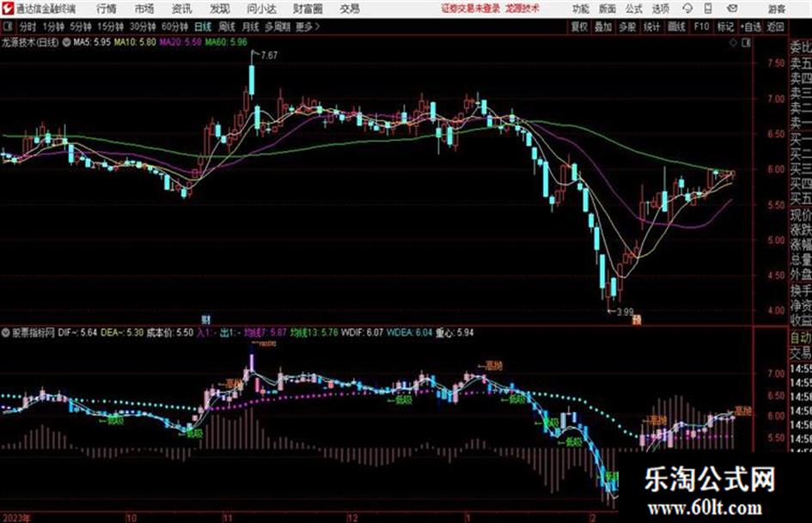Open the F10 company info button
812x523 pixels.
pyautogui.click(x=701, y=27)
